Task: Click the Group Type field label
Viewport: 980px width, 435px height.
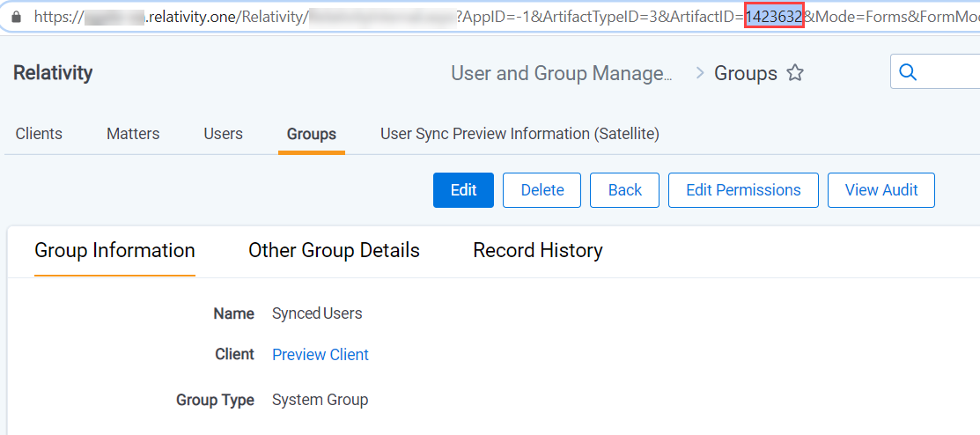Action: coord(215,400)
